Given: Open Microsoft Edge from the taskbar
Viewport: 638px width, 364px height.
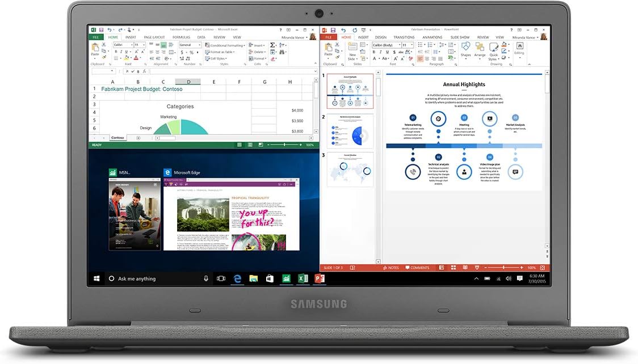Looking at the screenshot, I should pos(238,279).
